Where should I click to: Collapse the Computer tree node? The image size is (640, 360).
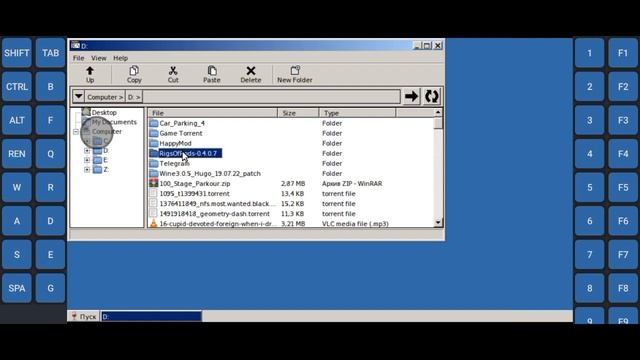coord(76,131)
